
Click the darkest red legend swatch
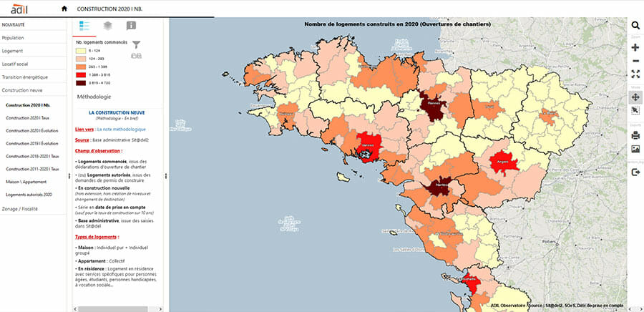81,82
